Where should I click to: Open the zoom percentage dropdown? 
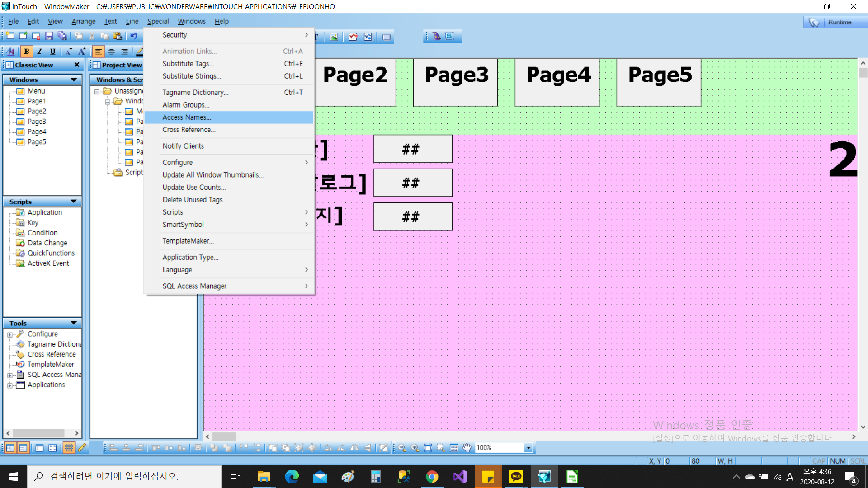pyautogui.click(x=528, y=448)
